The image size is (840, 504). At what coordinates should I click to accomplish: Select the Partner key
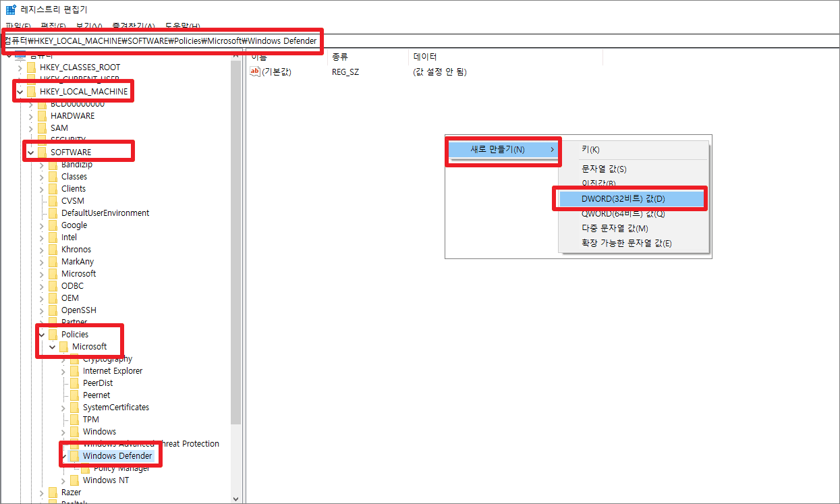[74, 323]
